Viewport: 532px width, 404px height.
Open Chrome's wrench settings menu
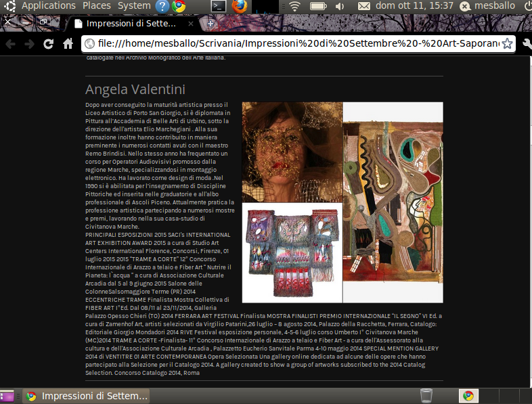tap(525, 44)
